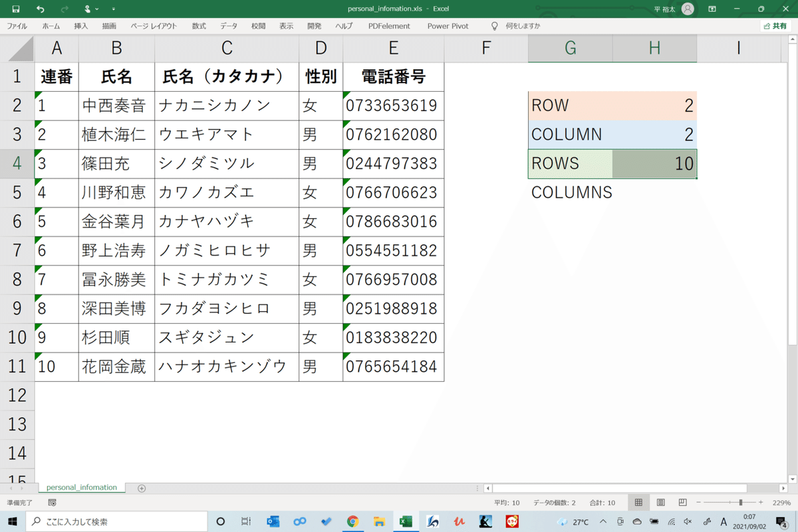798x532 pixels.
Task: Select the ROWS value 10 cell
Action: [655, 164]
